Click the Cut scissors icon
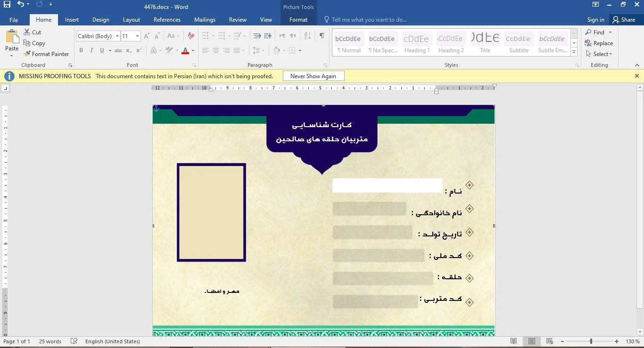The height and width of the screenshot is (348, 644). coord(27,32)
